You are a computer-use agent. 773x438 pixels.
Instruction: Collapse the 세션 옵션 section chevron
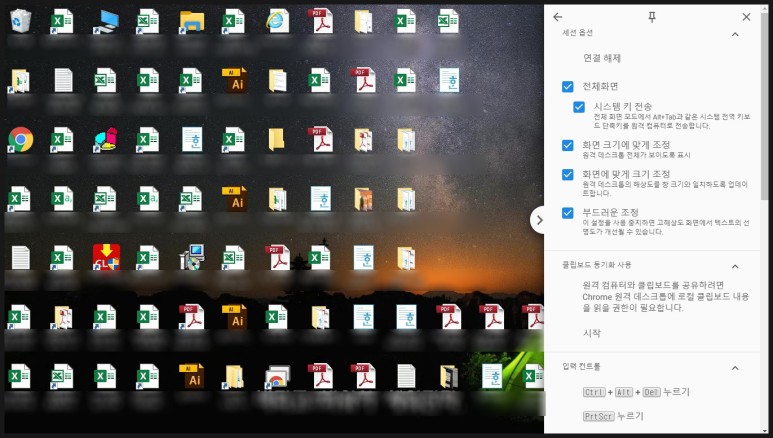(x=735, y=34)
